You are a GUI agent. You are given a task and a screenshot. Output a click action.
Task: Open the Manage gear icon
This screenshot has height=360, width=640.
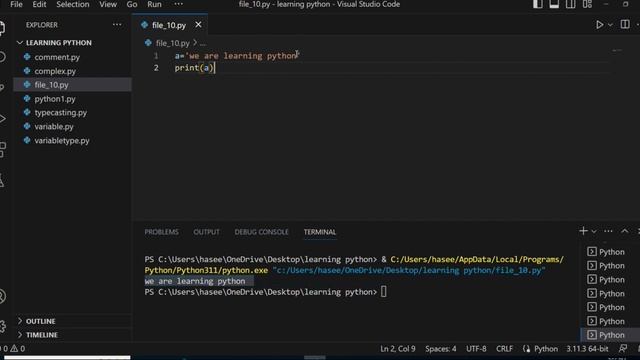point(2,326)
